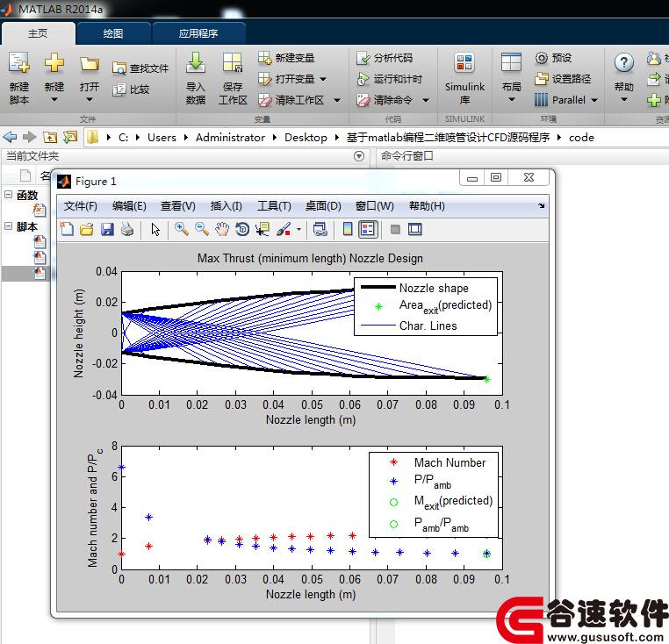Screen dimensions: 669x644
Task: Open the 插入(I) menu in Figure 1
Action: coord(227,206)
